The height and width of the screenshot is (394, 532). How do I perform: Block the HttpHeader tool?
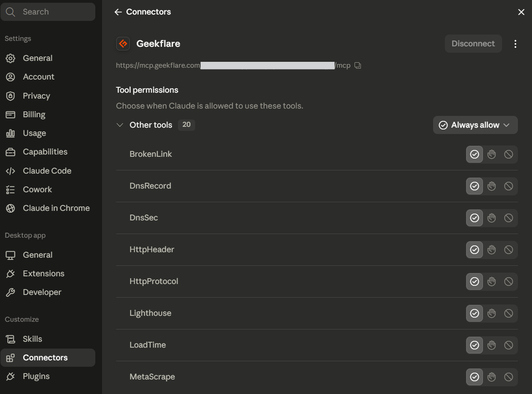pos(508,249)
